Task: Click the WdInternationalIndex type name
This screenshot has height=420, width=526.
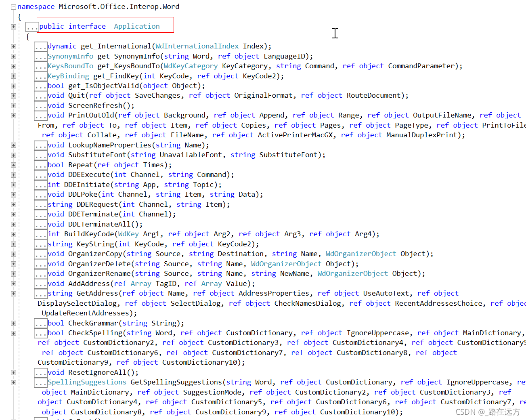Action: (x=197, y=46)
